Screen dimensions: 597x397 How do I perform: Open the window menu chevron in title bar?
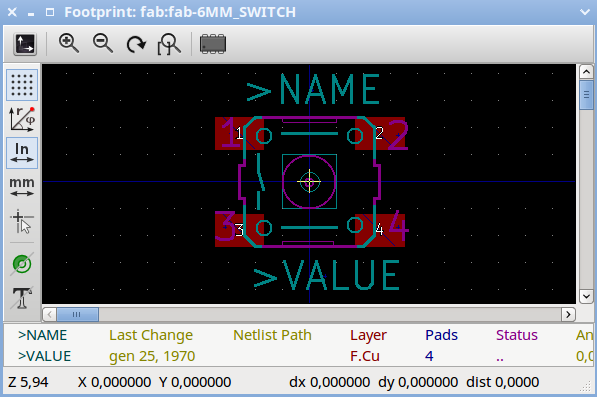tap(585, 12)
